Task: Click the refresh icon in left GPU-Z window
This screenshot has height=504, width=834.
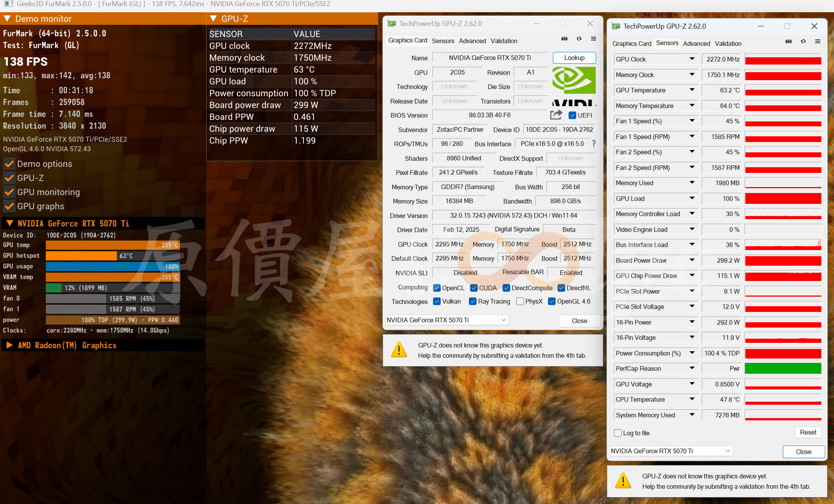Action: [x=579, y=39]
